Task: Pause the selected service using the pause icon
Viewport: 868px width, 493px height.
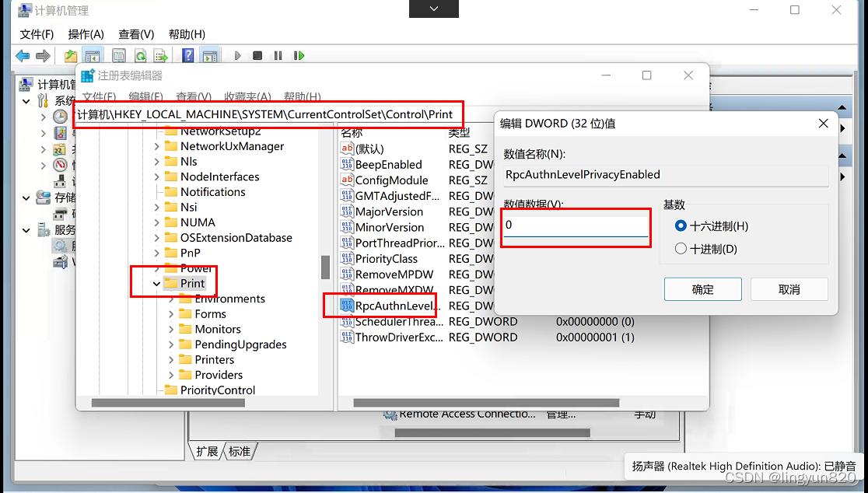Action: coord(278,55)
